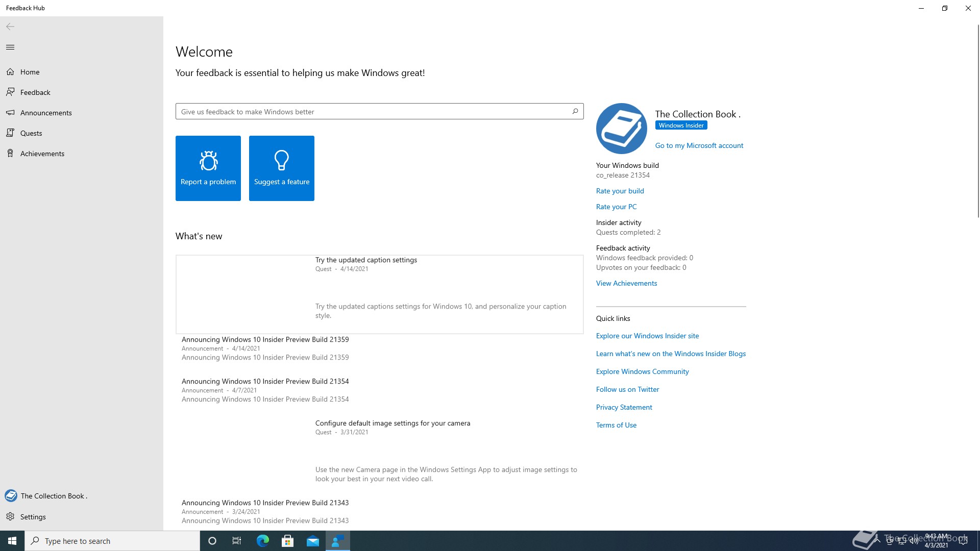The height and width of the screenshot is (551, 980).
Task: Open Home in the sidebar
Action: coord(82,72)
